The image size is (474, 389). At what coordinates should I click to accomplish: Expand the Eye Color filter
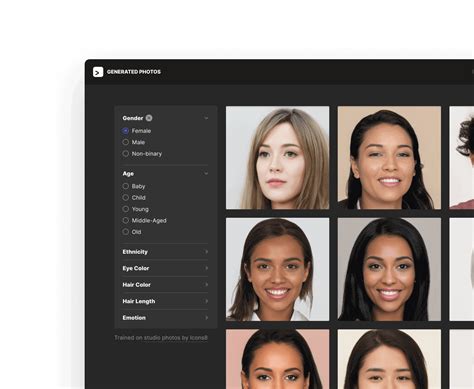point(165,268)
